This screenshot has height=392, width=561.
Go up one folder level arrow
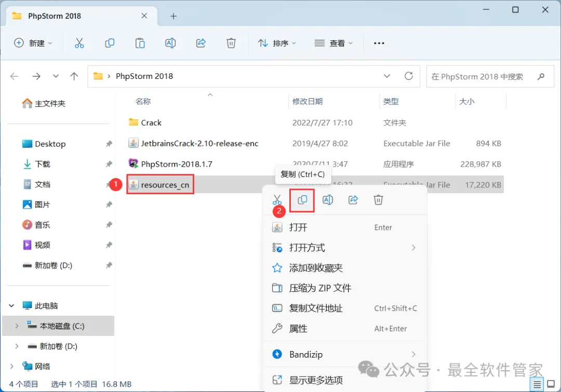point(74,76)
